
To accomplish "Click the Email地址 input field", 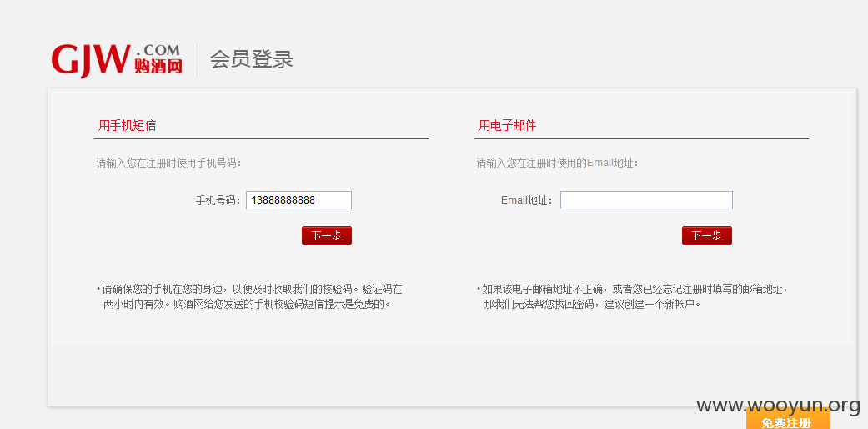I will 646,200.
